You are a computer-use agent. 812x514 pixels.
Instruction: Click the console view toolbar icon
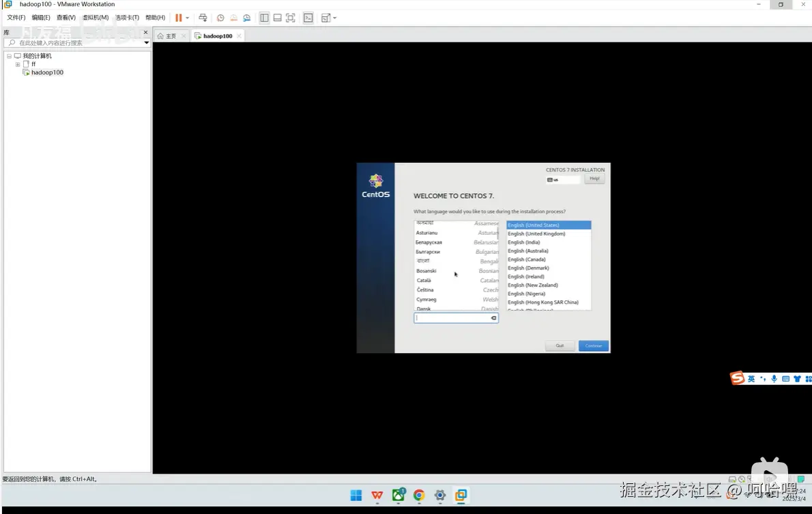pos(308,18)
